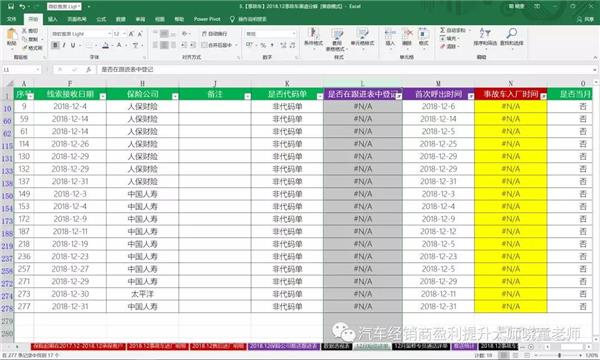This screenshot has height=360, width=600.
Task: Select the first red sheet tab
Action: pos(78,346)
